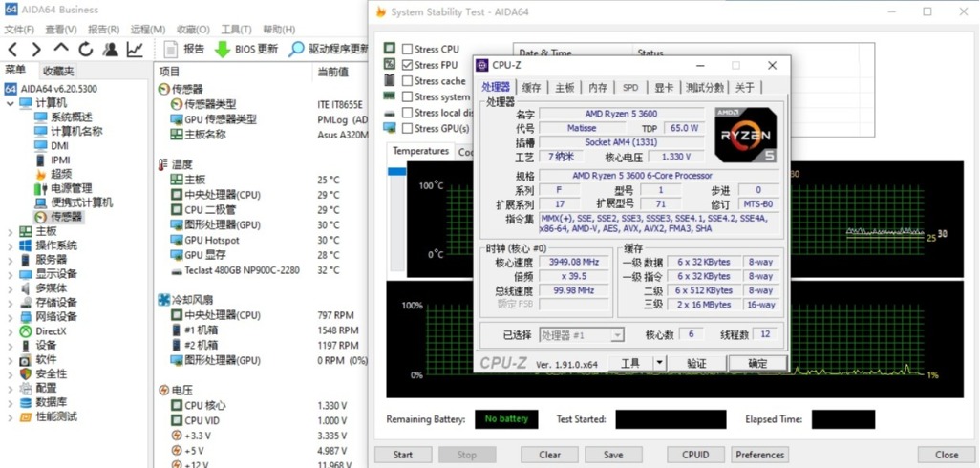The width and height of the screenshot is (980, 468).
Task: Click the user icon in AIDA64 toolbar
Action: [x=111, y=49]
